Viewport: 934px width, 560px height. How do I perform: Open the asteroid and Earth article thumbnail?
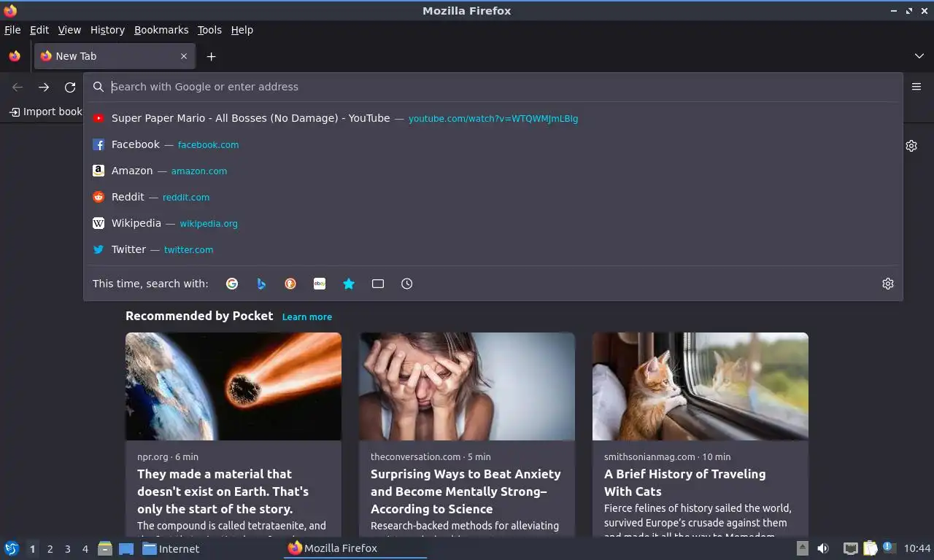pos(233,386)
